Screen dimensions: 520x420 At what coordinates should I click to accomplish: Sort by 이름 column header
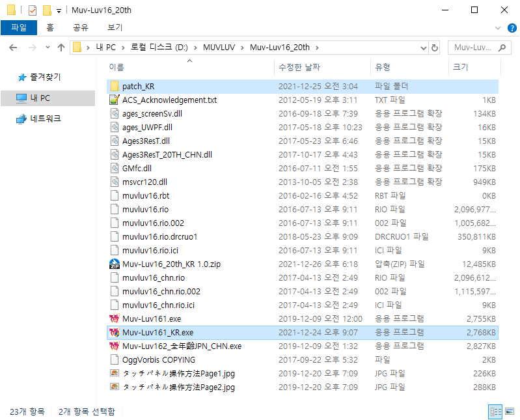pos(191,67)
